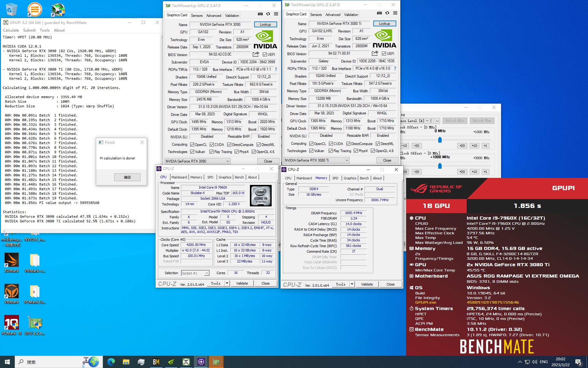Toggle PhysX checkbox in RTX 3080 Ti GPU-Z
The width and height of the screenshot is (588, 368).
point(356,151)
